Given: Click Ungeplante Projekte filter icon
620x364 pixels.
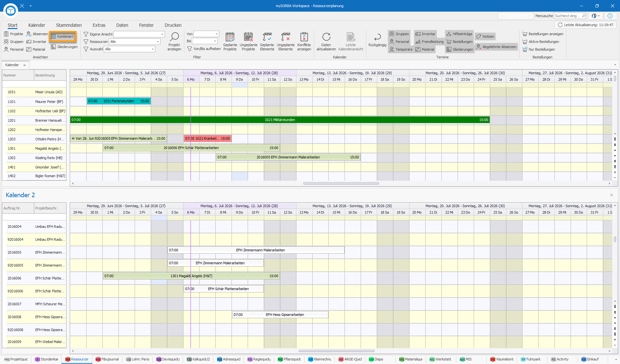Looking at the screenshot, I should 248,41.
